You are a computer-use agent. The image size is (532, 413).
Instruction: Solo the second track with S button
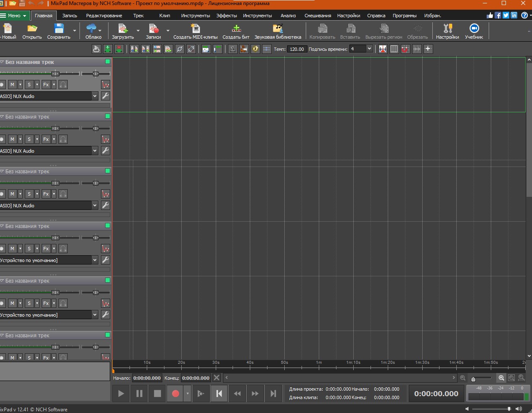click(x=29, y=139)
